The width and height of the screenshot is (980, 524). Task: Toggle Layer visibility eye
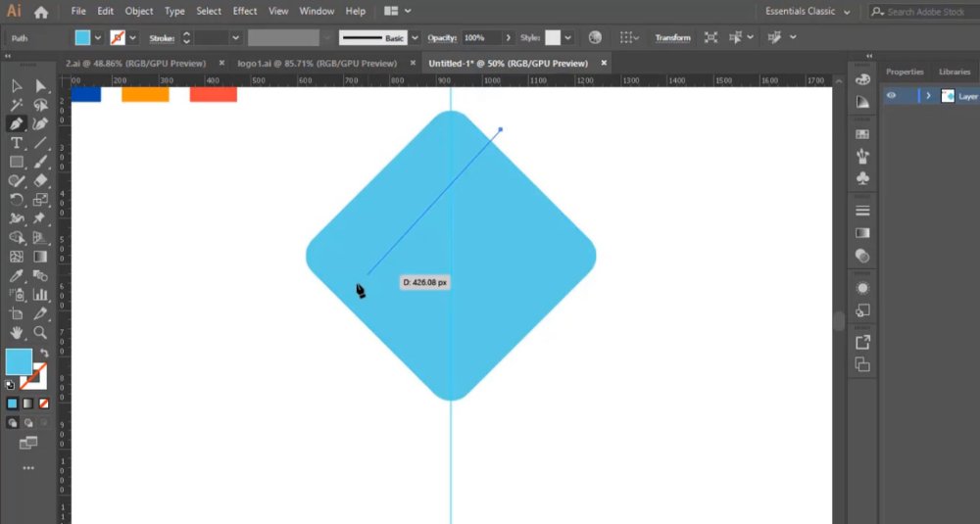click(x=892, y=96)
